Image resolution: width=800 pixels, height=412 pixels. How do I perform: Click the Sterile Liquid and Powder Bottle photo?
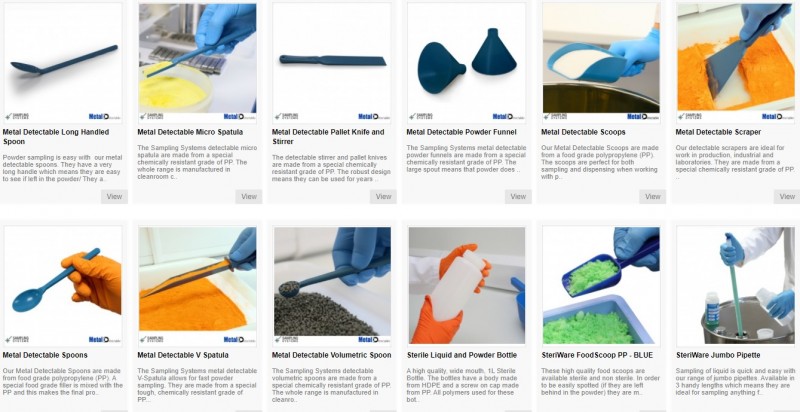(467, 286)
